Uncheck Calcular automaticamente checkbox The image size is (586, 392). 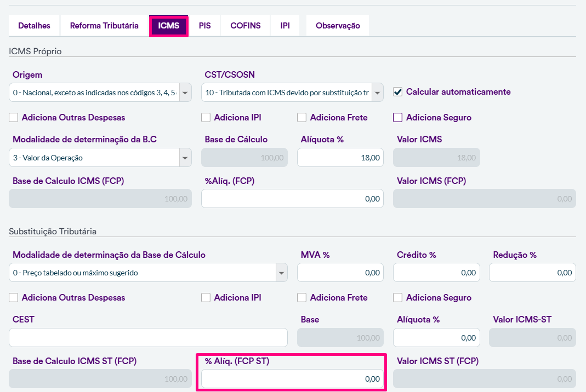pyautogui.click(x=398, y=92)
